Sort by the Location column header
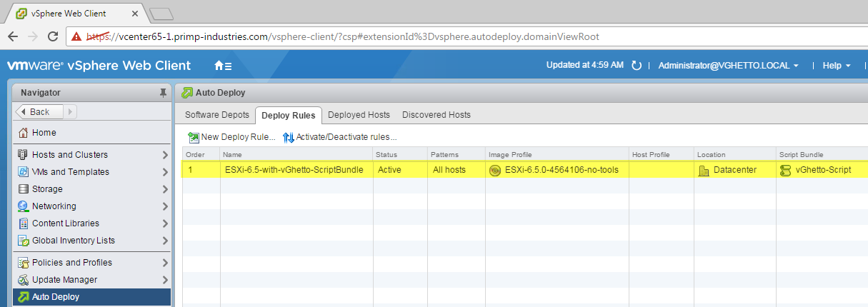Viewport: 868px width, 307px height. pyautogui.click(x=735, y=154)
